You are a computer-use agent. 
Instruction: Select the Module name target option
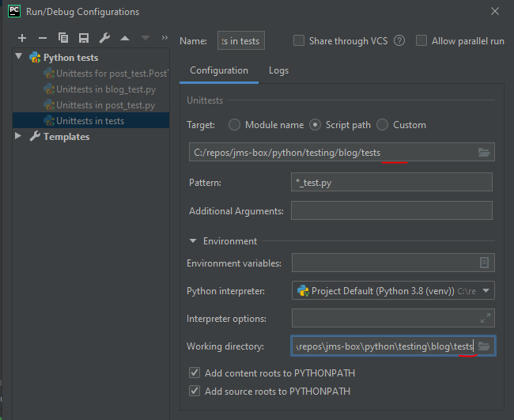pyautogui.click(x=234, y=125)
